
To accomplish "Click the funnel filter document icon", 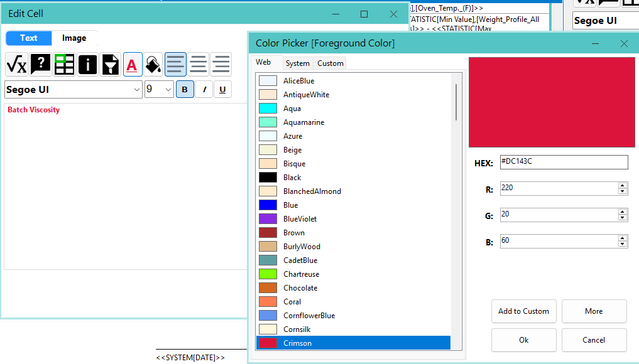I will click(x=111, y=64).
